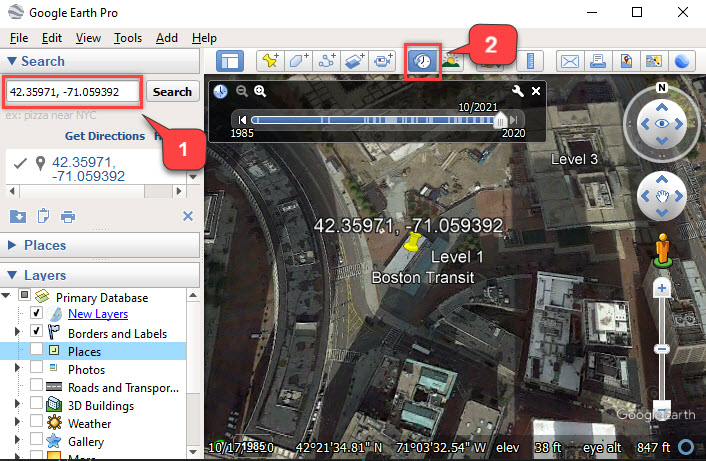This screenshot has height=461, width=706.
Task: Clear search results with the X
Action: (x=188, y=216)
